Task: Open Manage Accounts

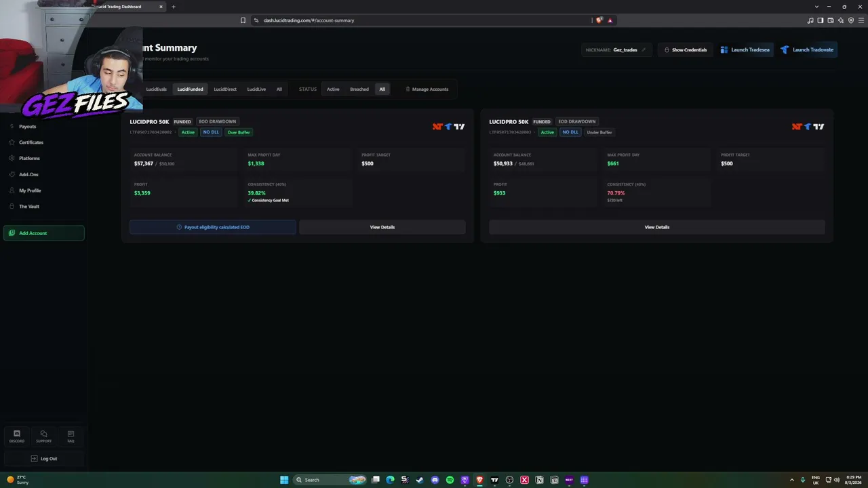Action: (x=427, y=89)
